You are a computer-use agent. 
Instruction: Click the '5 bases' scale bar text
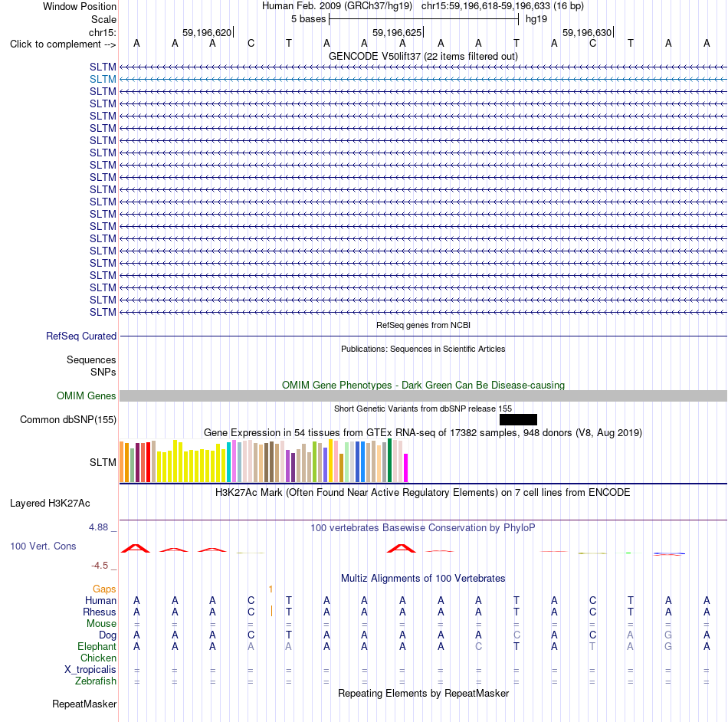point(308,19)
